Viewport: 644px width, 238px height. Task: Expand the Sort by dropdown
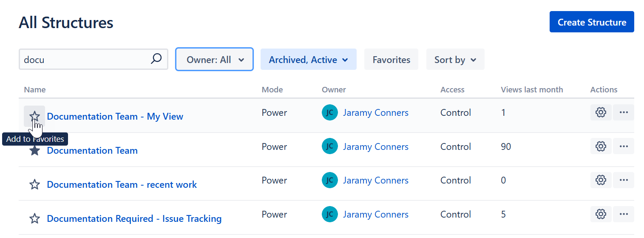(x=455, y=60)
